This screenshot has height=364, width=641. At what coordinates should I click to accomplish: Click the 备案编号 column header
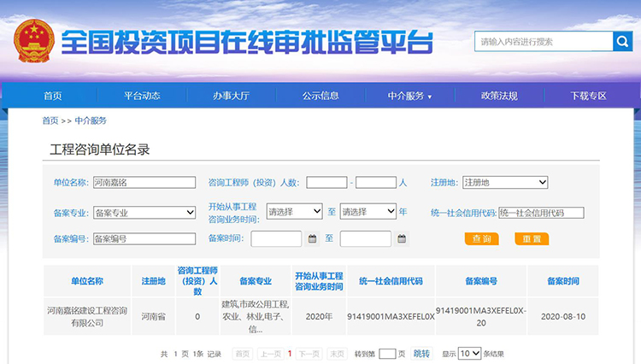(481, 281)
